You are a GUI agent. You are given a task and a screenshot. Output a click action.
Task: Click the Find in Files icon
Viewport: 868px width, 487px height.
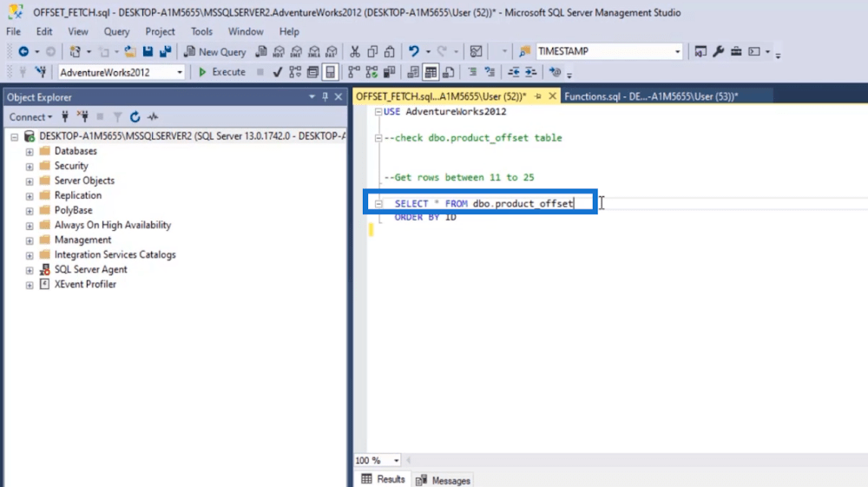524,51
